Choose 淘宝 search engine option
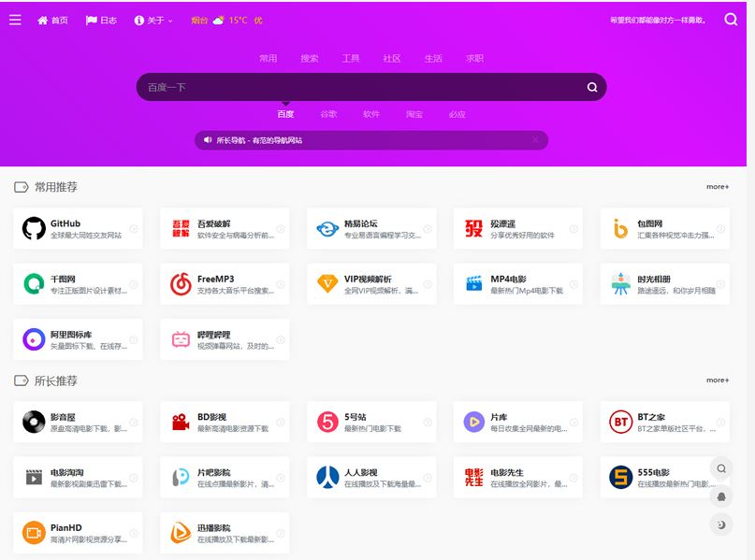The width and height of the screenshot is (755, 560). pos(414,114)
